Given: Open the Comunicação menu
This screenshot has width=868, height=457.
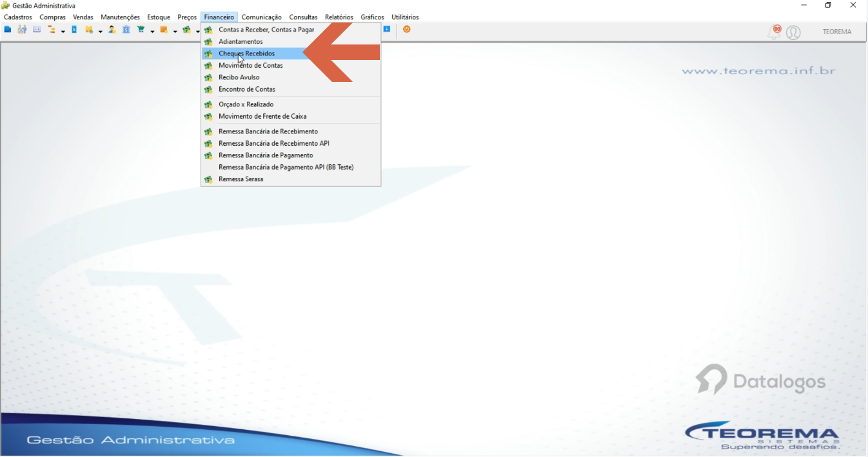Looking at the screenshot, I should 262,17.
